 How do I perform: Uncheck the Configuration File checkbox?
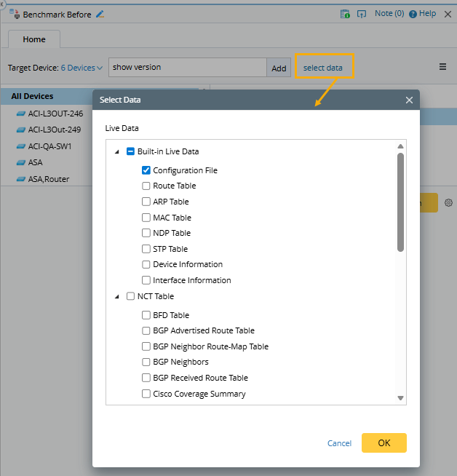pyautogui.click(x=146, y=170)
